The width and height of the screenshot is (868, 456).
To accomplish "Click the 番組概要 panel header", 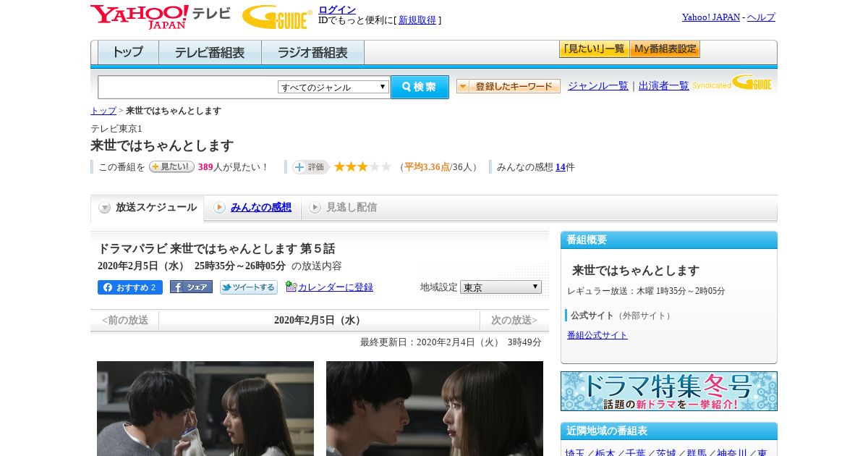I will coord(669,240).
